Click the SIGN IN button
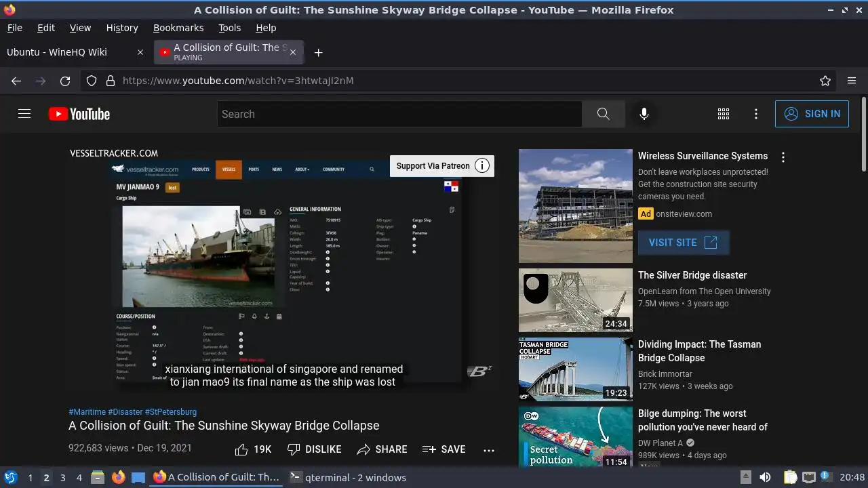868x488 pixels. point(812,114)
